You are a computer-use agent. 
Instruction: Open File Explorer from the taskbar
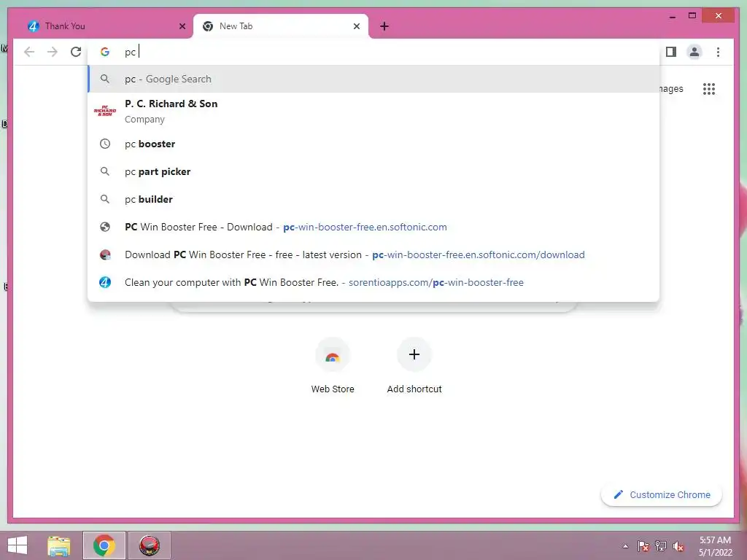(x=59, y=545)
